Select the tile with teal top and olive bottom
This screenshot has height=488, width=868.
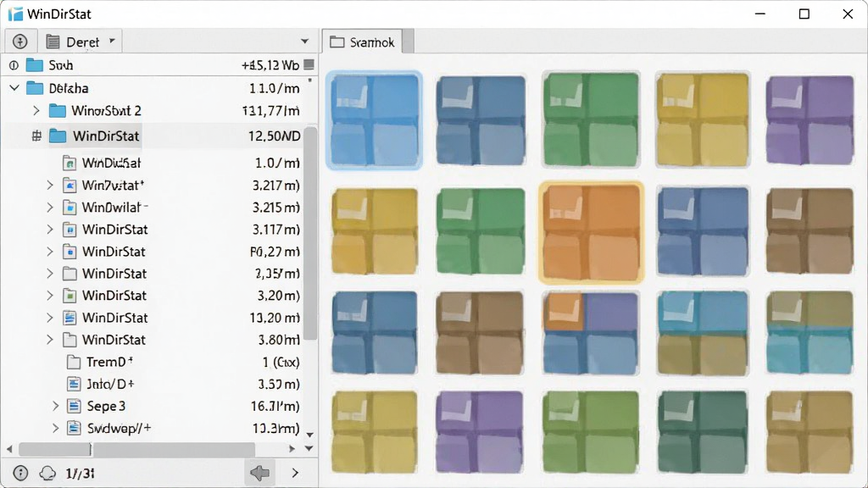(703, 333)
